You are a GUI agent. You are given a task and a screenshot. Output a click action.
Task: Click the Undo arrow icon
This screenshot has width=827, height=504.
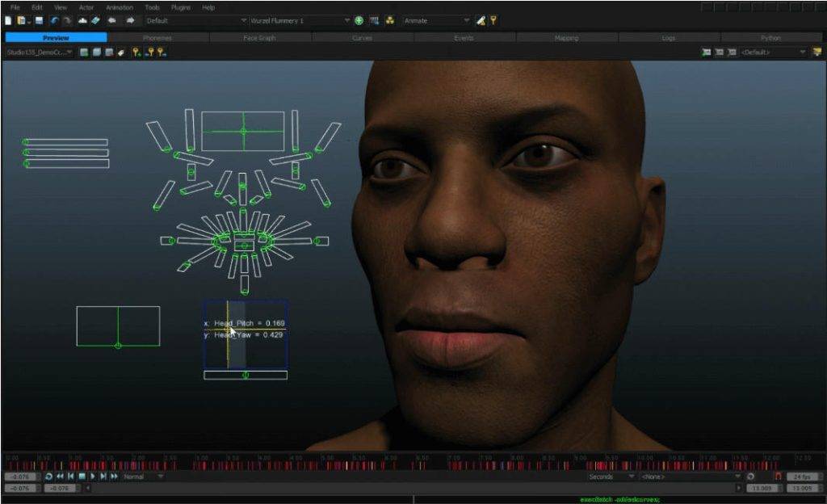click(x=54, y=20)
